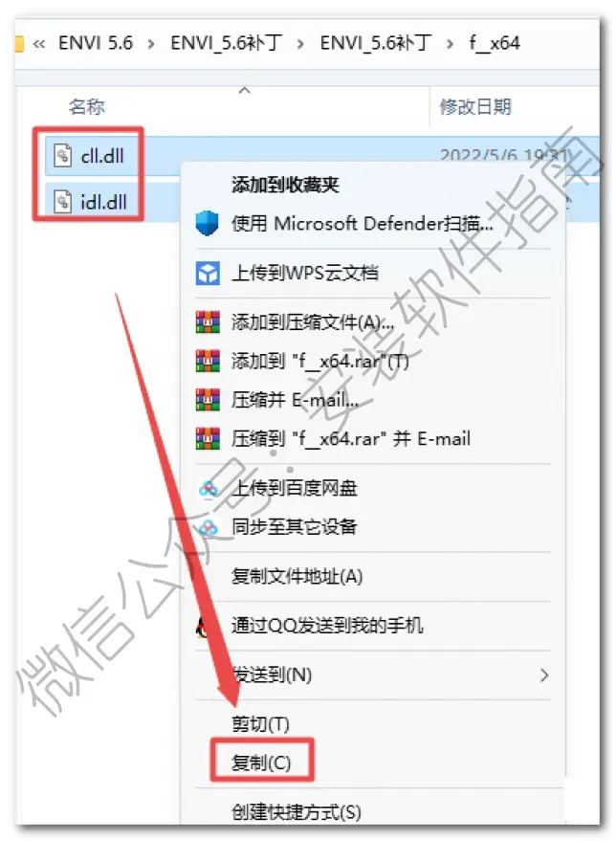Open chevron dropdown before f_x64 breadcrumb
Viewport: 616px width, 841px height.
(450, 44)
